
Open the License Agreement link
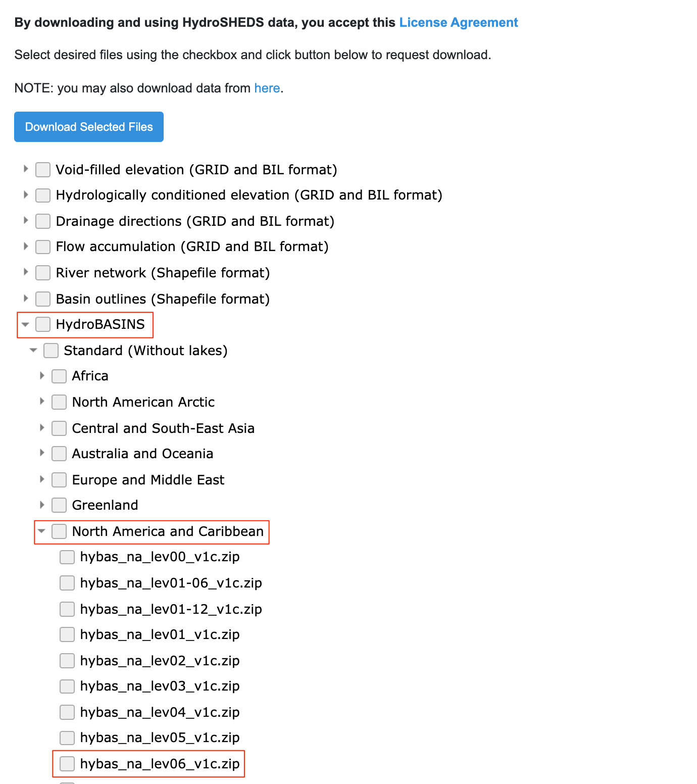click(x=458, y=23)
